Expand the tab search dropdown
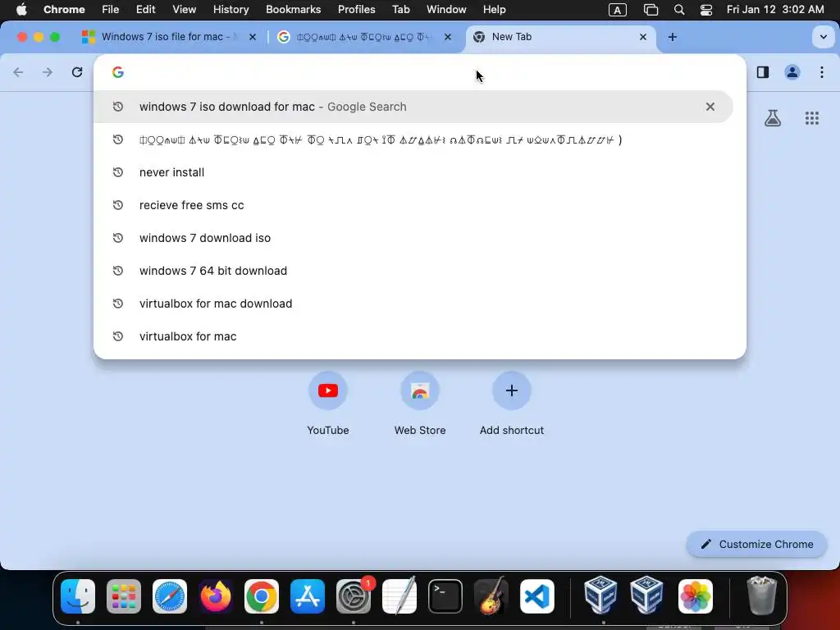Viewport: 840px width, 630px height. (x=824, y=37)
